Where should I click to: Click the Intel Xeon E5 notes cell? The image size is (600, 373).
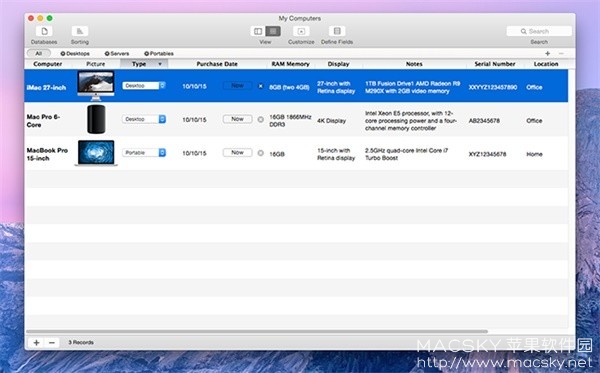(x=411, y=121)
